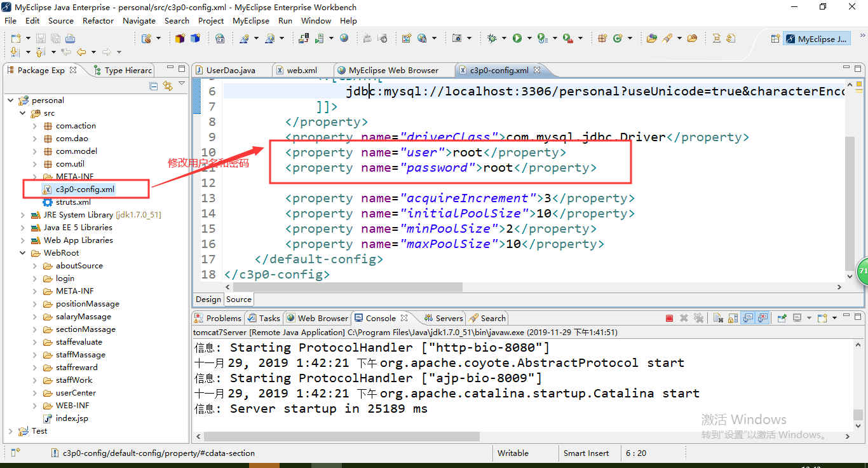Collapse the personal project node
Image resolution: width=868 pixels, height=468 pixels.
click(x=10, y=100)
